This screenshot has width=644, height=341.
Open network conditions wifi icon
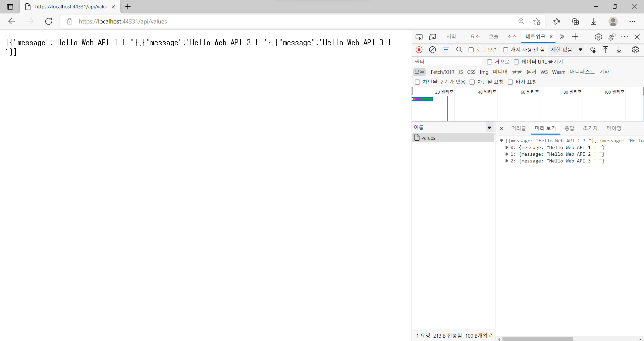click(593, 50)
